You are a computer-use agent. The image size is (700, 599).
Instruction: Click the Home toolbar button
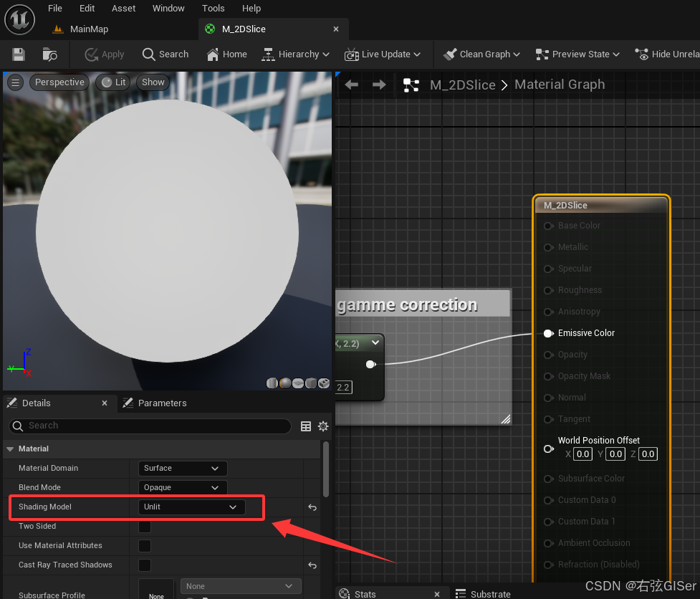click(x=227, y=54)
